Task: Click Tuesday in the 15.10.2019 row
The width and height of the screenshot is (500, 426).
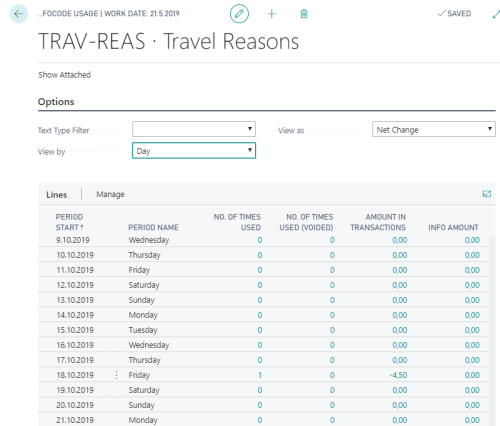Action: pyautogui.click(x=143, y=330)
